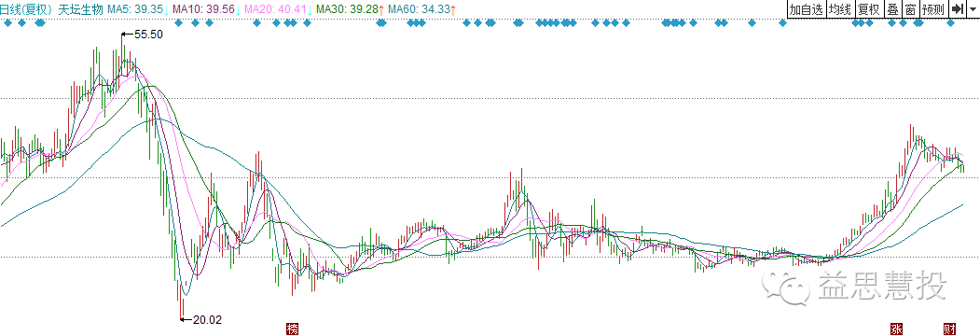The image size is (980, 336).
Task: Click the 涨 event marker at chart bottom
Action: tap(896, 329)
